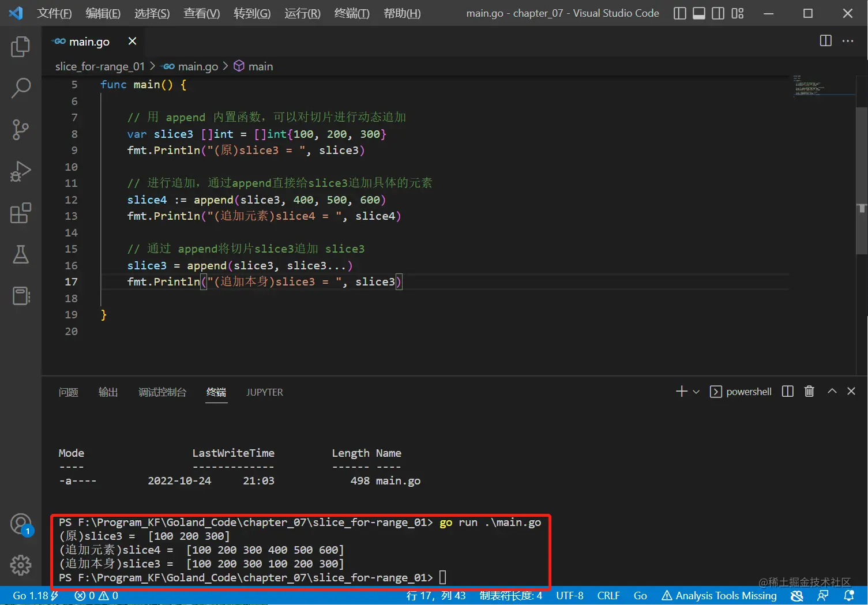868x605 pixels.
Task: Click 'var slice3' declaration on line 8
Action: tap(160, 134)
